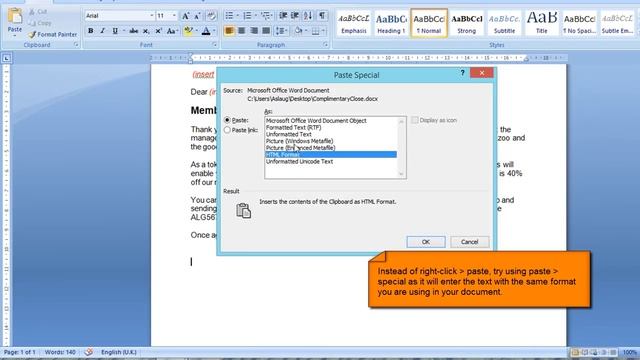Open the Font dialog launcher
This screenshot has width=640, height=360.
click(x=215, y=45)
